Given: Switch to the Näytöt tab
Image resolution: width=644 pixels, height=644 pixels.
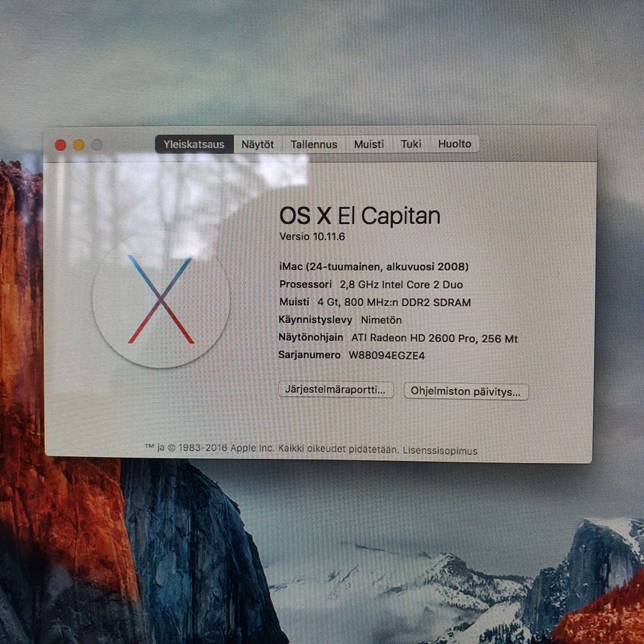Looking at the screenshot, I should tap(258, 144).
